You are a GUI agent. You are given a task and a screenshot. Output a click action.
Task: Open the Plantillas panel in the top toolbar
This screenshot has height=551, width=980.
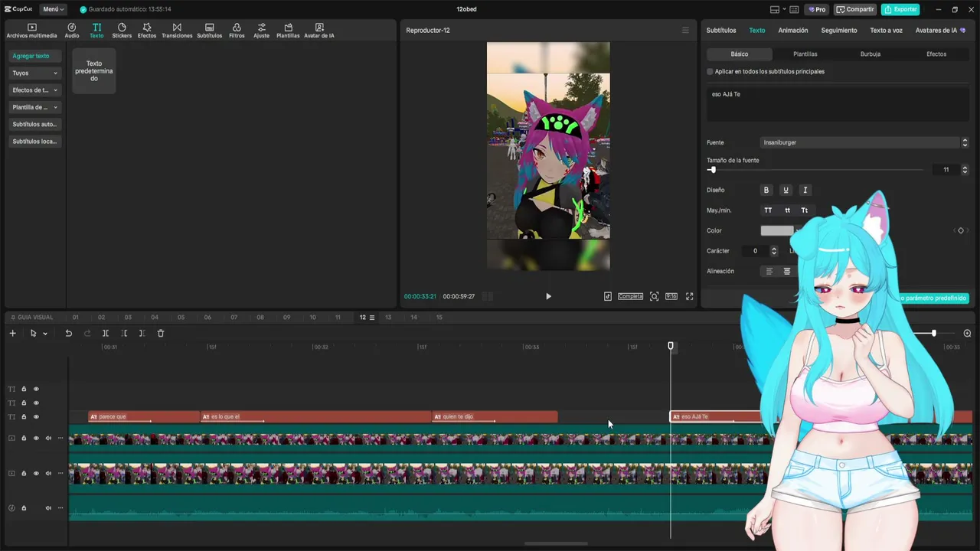point(288,31)
